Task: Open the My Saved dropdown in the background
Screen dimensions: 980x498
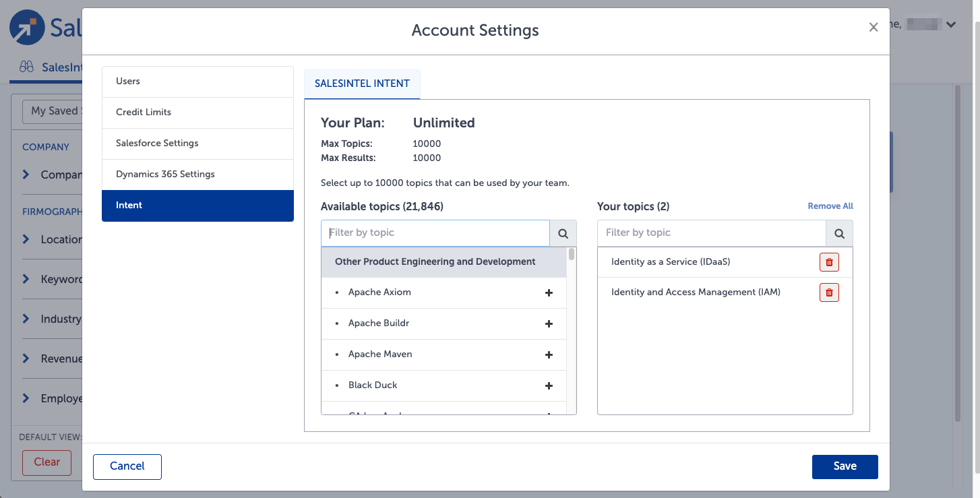Action: [x=53, y=111]
